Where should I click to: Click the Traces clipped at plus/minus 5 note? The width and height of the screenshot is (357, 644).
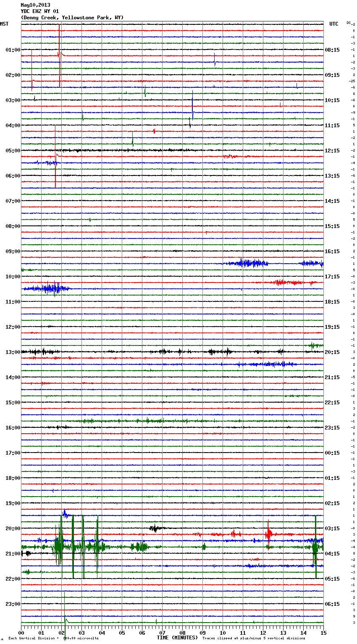click(x=254, y=639)
